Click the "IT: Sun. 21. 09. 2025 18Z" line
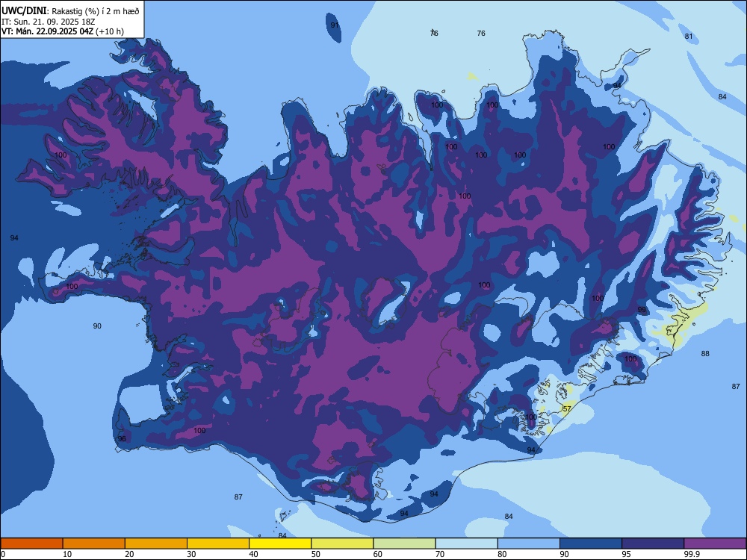This screenshot has width=747, height=560. click(x=48, y=22)
